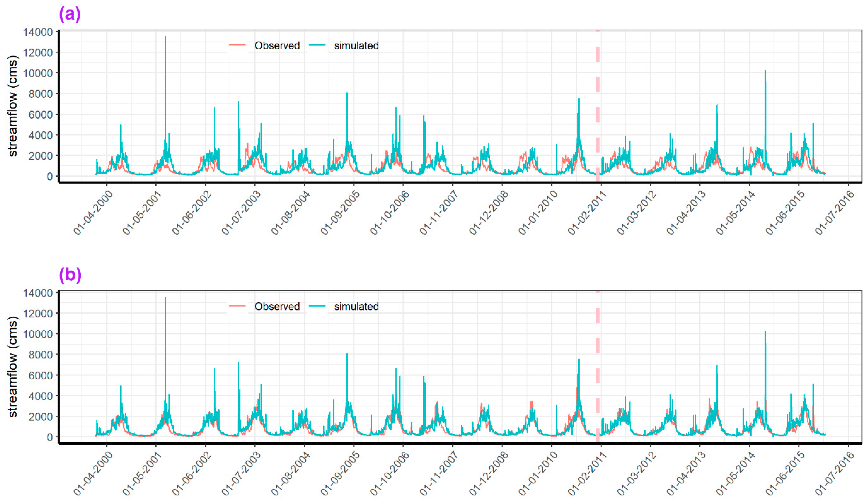Click the panel (b) label
This screenshot has height=500, width=868.
(x=70, y=275)
